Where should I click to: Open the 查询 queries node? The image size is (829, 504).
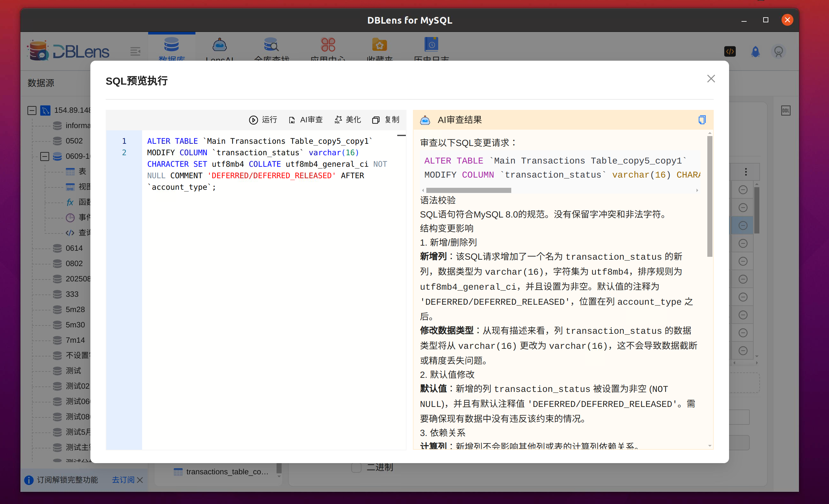(78, 233)
